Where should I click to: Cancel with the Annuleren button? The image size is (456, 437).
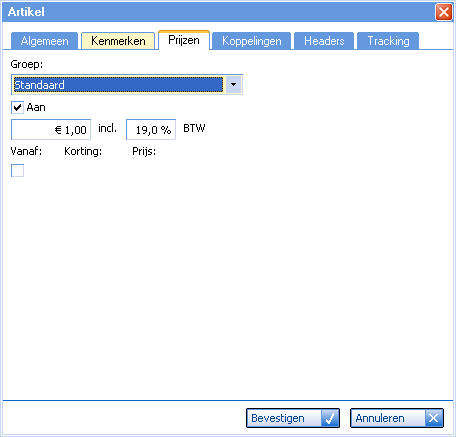(397, 418)
